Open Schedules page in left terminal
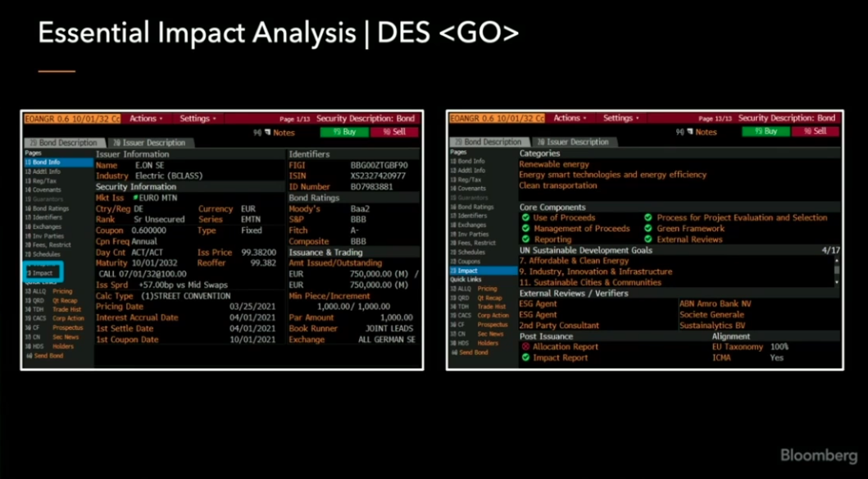The width and height of the screenshot is (868, 479). point(43,254)
